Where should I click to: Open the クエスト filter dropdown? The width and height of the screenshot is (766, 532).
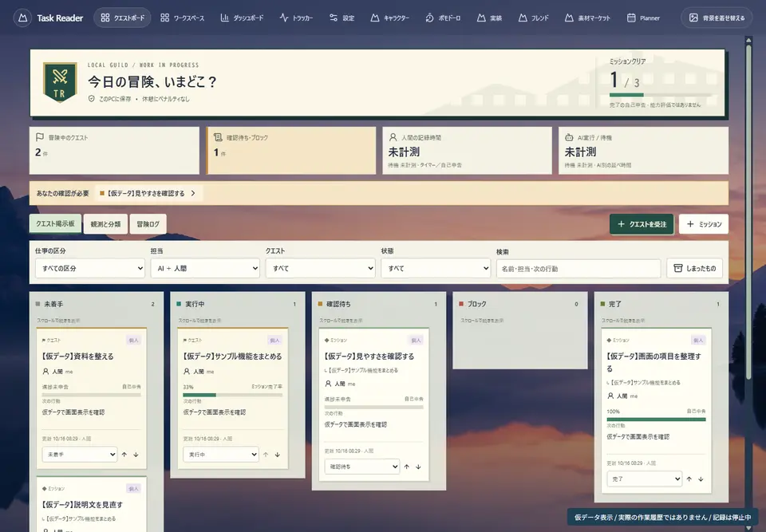(x=321, y=268)
